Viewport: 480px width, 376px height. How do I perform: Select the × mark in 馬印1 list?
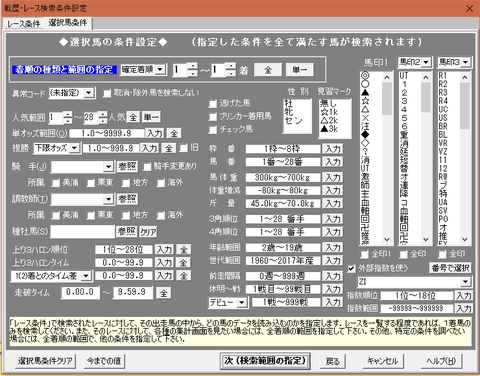pos(365,118)
